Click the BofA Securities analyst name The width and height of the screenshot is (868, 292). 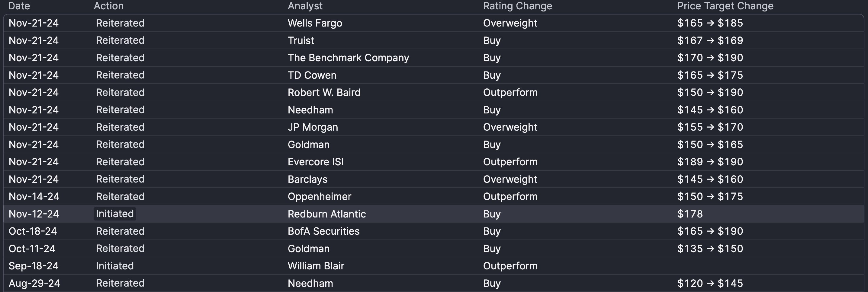pos(323,231)
